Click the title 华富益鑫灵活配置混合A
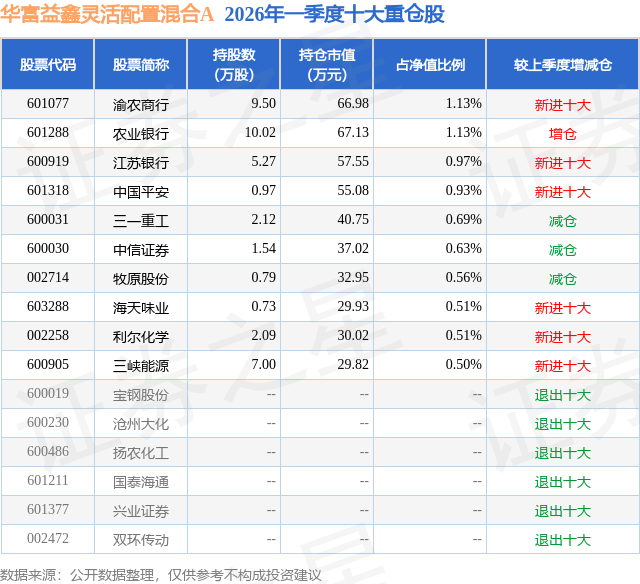This screenshot has height=584, width=640. [107, 15]
